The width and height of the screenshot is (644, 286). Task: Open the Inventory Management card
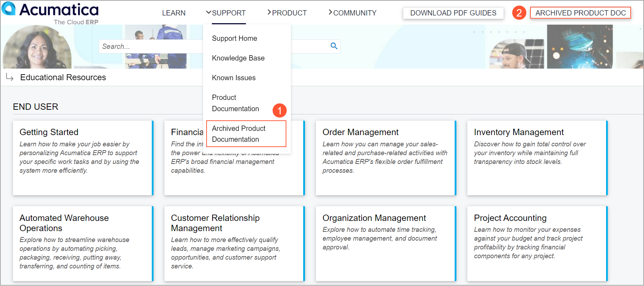(537, 158)
